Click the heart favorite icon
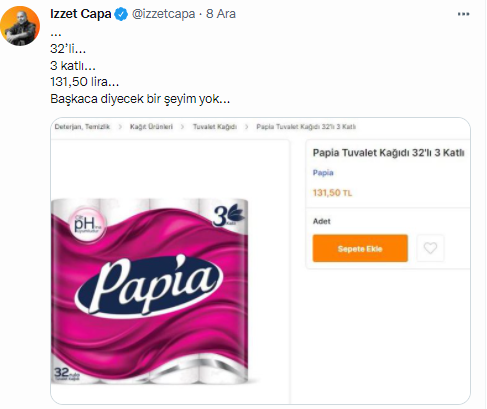The image size is (487, 409). pos(430,248)
